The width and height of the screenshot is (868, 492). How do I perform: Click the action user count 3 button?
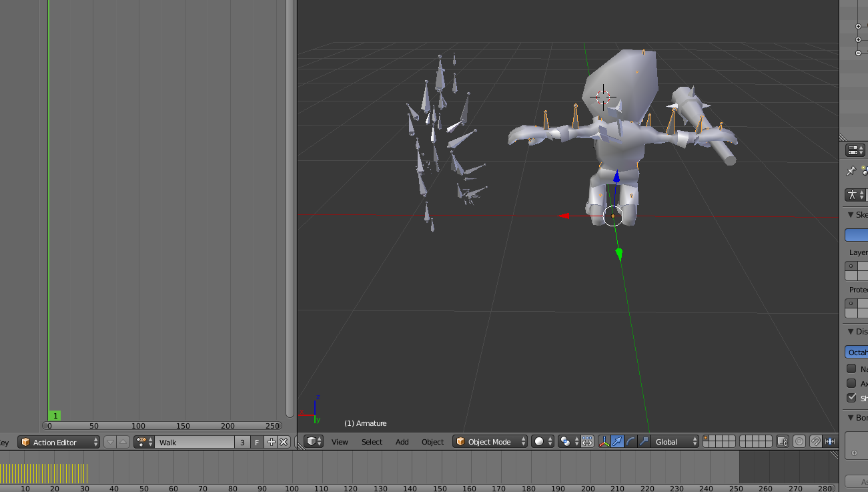242,442
